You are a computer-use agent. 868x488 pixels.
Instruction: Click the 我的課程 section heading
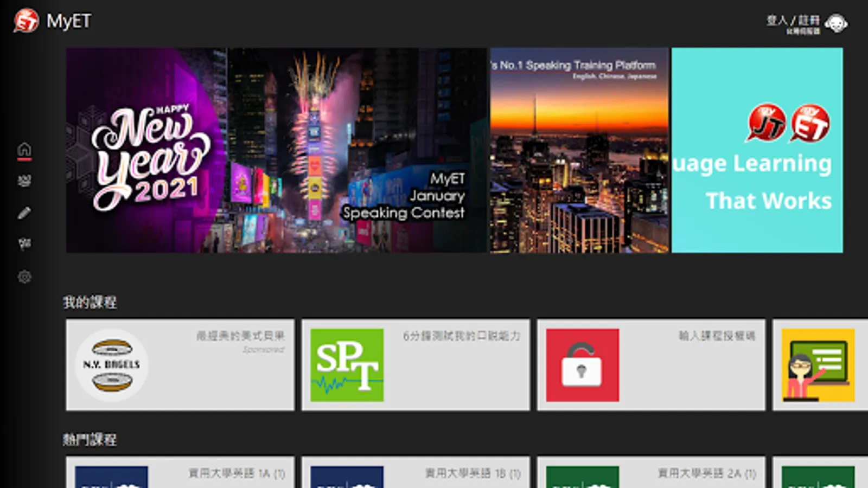tap(90, 302)
